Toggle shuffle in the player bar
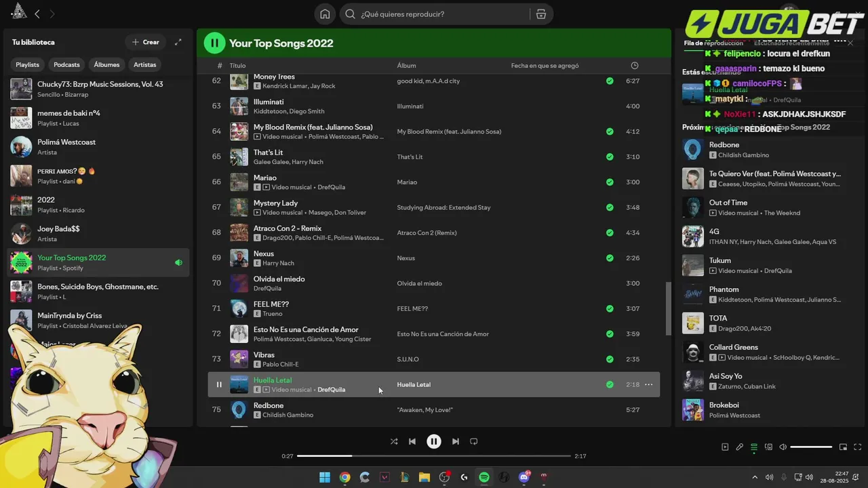 pos(394,441)
